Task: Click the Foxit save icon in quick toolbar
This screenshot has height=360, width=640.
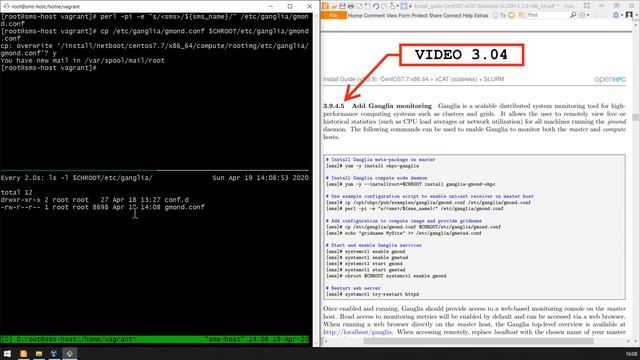Action: 342,6
